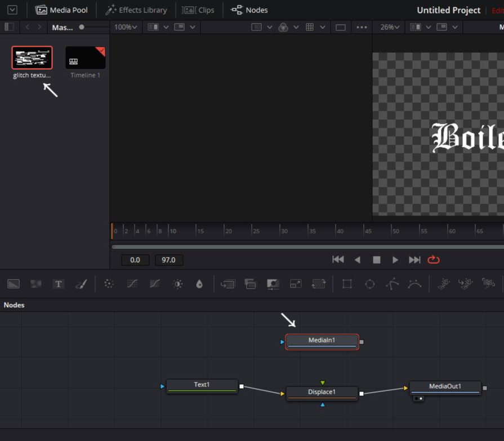Click frame 30 on the time ruler
This screenshot has width=504, height=441.
(284, 231)
